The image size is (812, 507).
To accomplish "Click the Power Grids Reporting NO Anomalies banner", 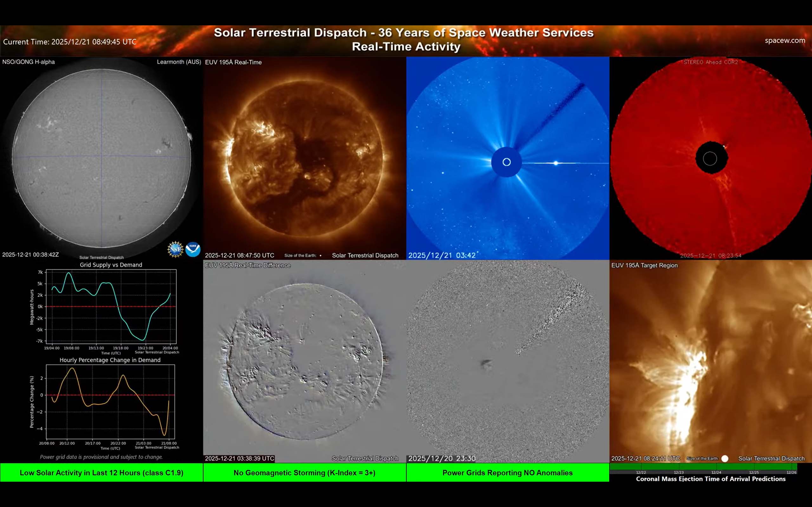I will click(507, 472).
